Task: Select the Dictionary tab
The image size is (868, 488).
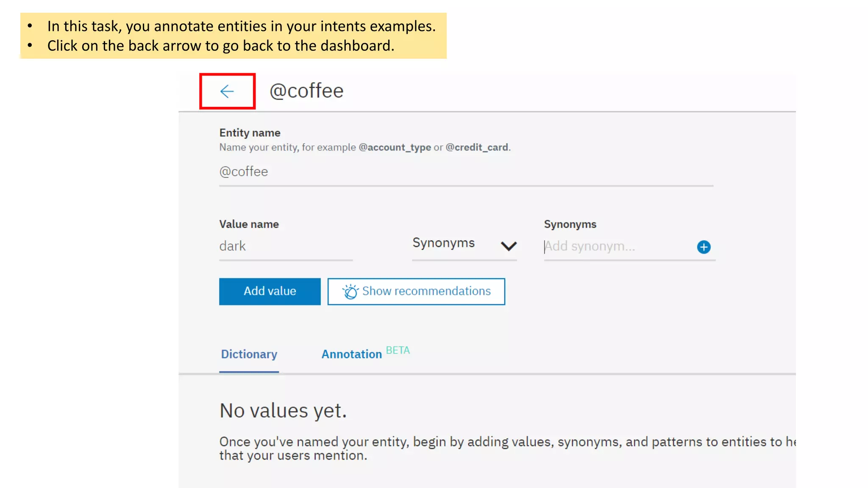Action: tap(249, 354)
